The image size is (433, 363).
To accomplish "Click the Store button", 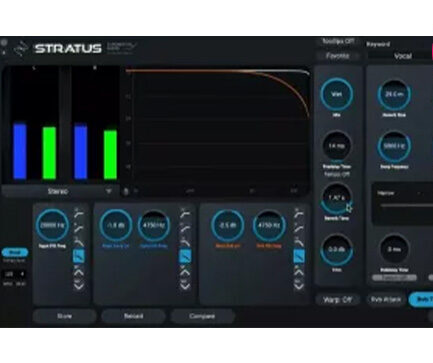I will pyautogui.click(x=65, y=316).
